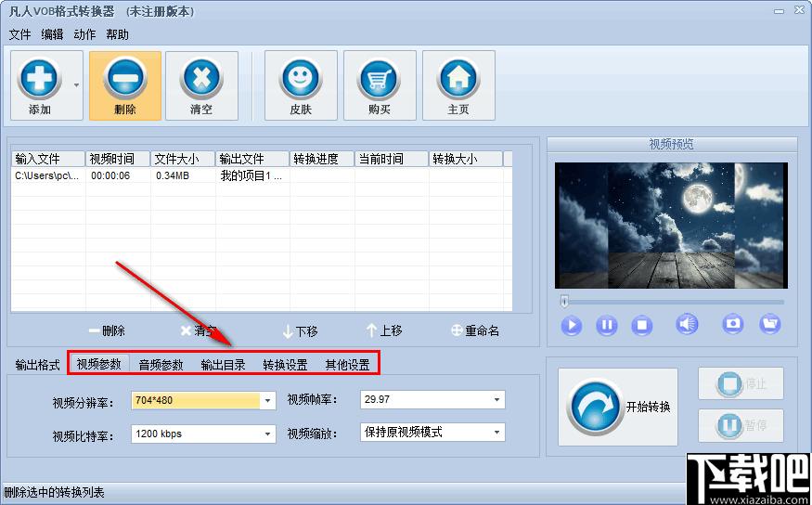
Task: Expand the 视频比特率 1200 kbps dropdown
Action: (x=268, y=434)
